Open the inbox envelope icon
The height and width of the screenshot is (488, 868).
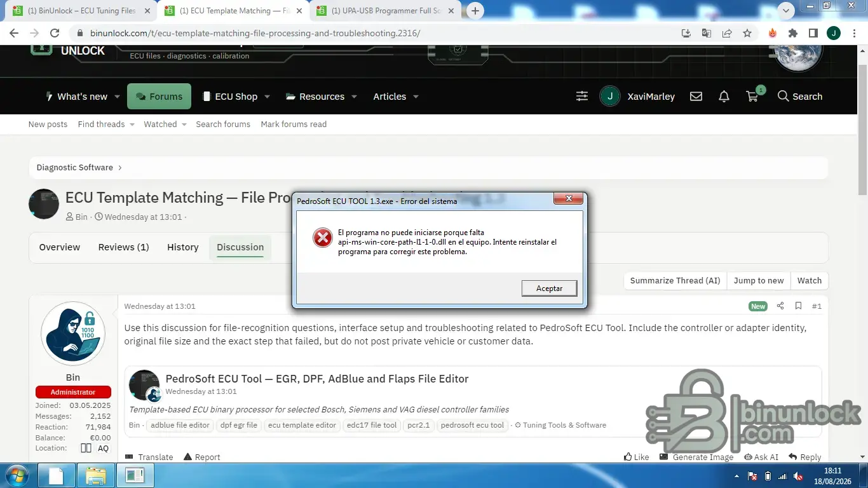(696, 97)
